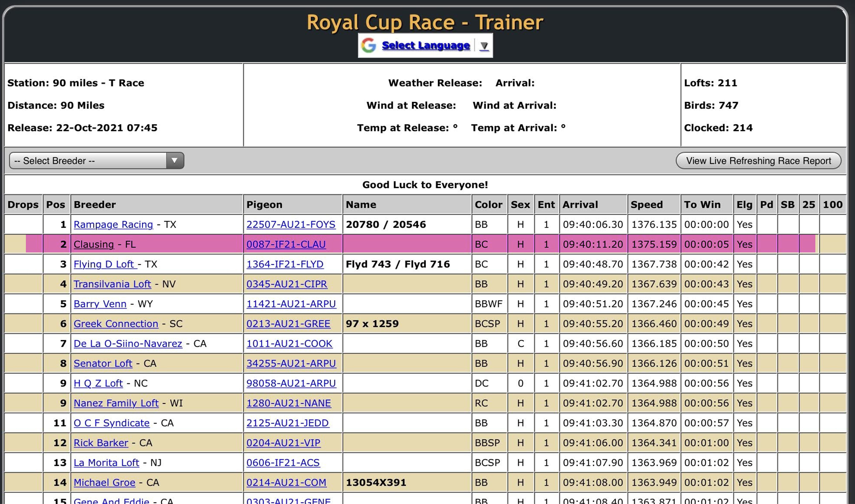This screenshot has height=504, width=855.
Task: Open pigeon 22507-AU21-FOYS link
Action: click(291, 224)
